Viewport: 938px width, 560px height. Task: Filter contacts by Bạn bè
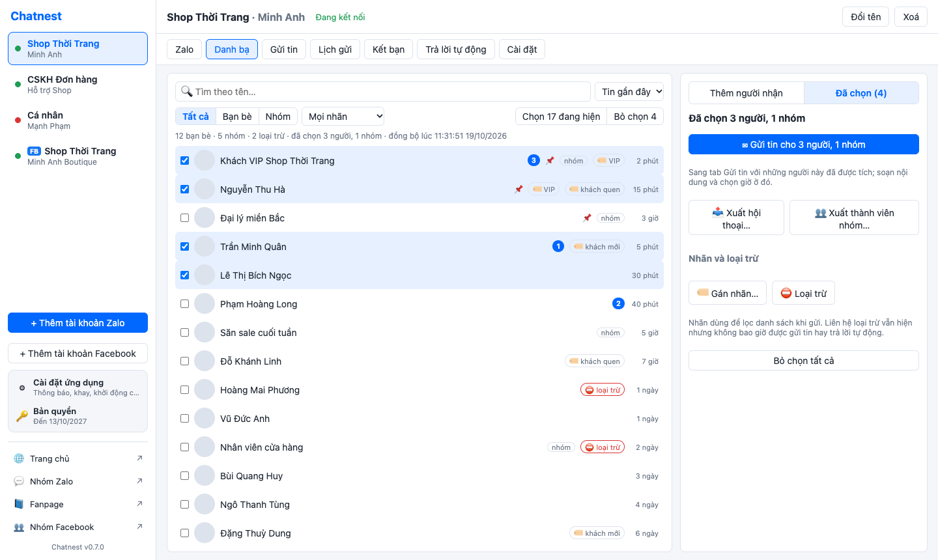coord(237,117)
